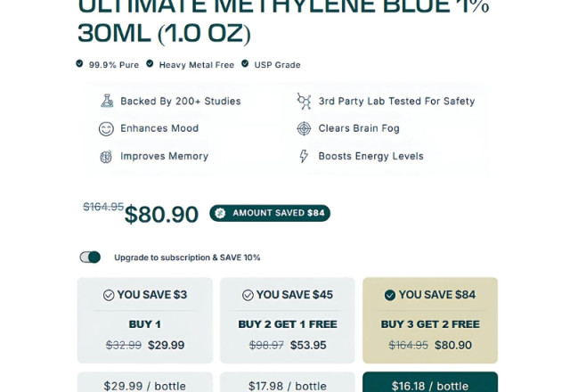This screenshot has width=570, height=392.
Task: Click the flask icon beside Backed By 200+ Studies
Action: tap(107, 102)
